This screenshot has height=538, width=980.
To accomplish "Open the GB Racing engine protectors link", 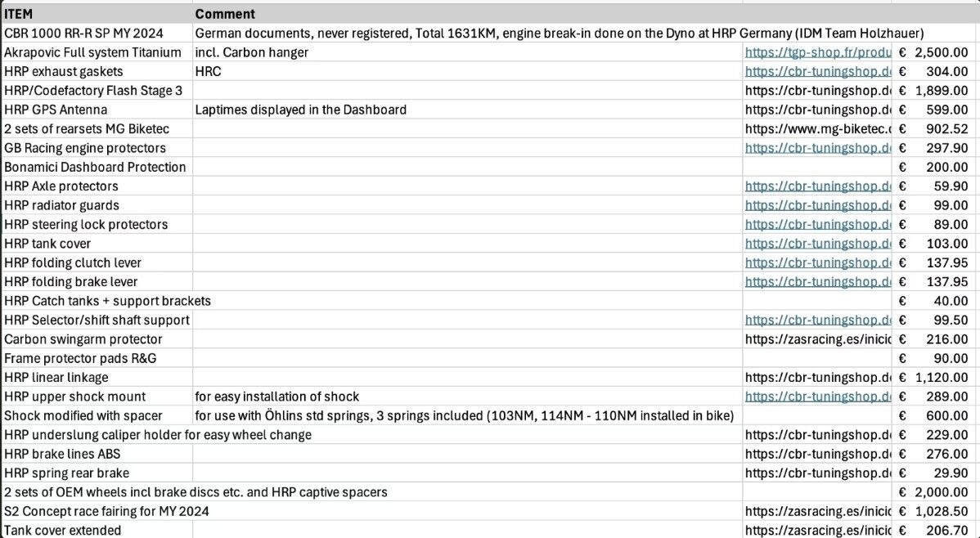I will [x=817, y=148].
